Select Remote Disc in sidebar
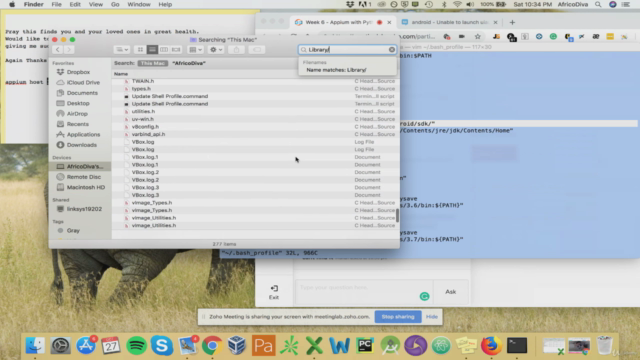The width and height of the screenshot is (640, 360). (x=84, y=177)
